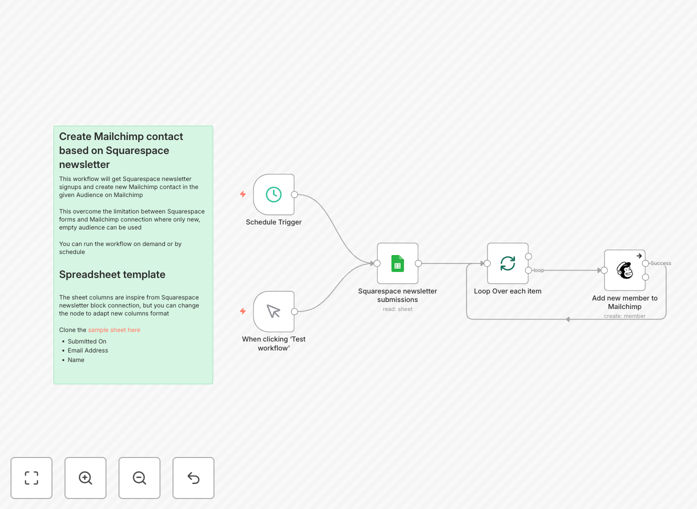The width and height of the screenshot is (697, 509).
Task: Click the 'Loop Over each item' label
Action: click(508, 291)
